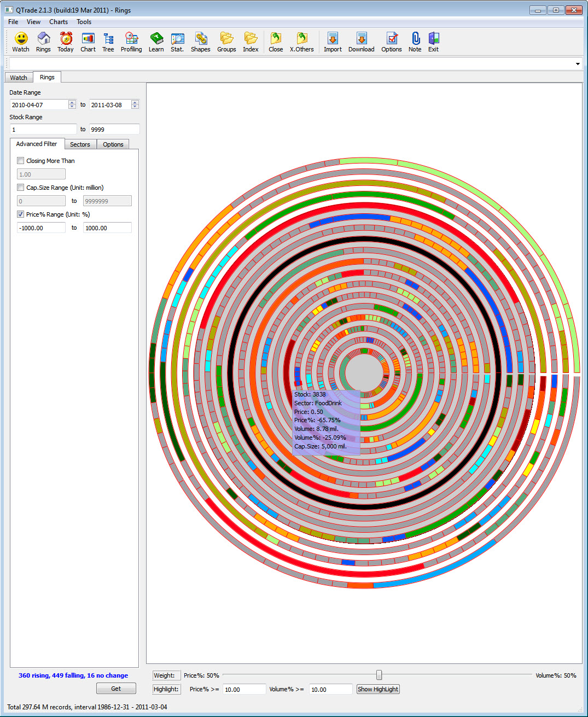This screenshot has height=717, width=588.
Task: Open the combo box below the toolbar
Action: tap(577, 63)
